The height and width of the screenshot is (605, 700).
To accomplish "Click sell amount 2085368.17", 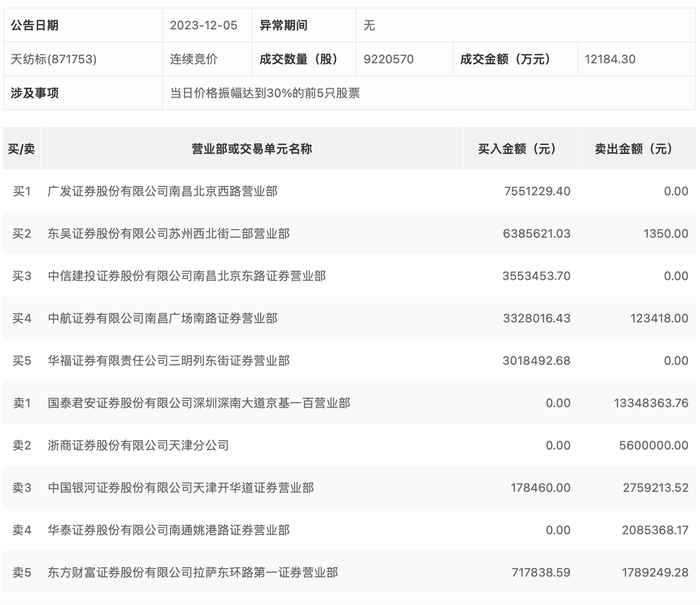I will pyautogui.click(x=655, y=530).
